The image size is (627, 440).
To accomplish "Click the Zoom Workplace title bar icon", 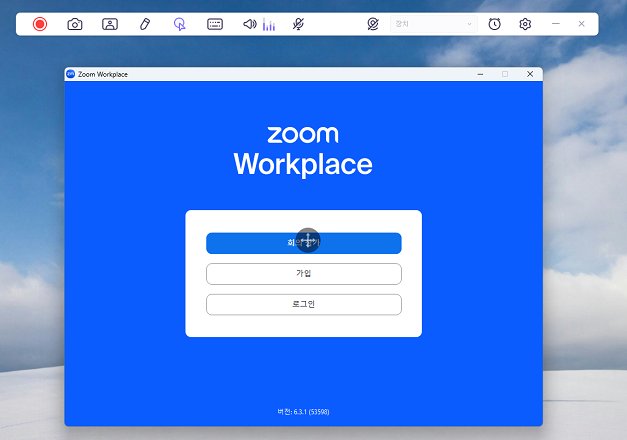I will [x=71, y=74].
